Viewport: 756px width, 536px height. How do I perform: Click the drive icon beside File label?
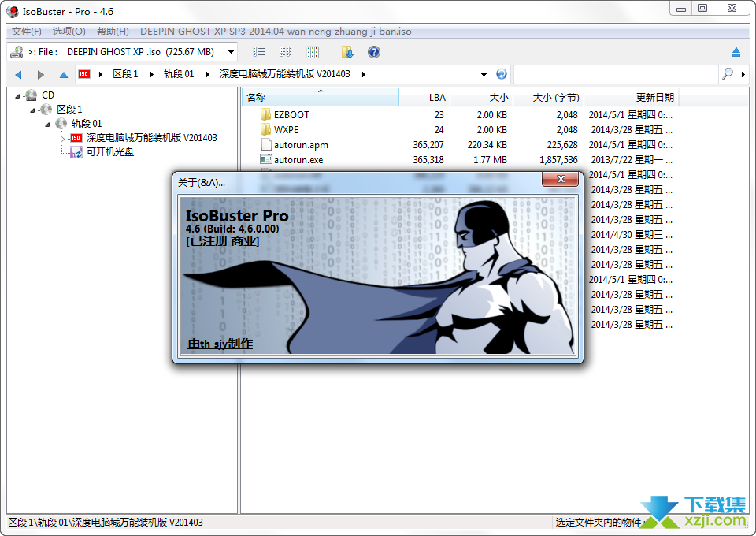coord(17,51)
